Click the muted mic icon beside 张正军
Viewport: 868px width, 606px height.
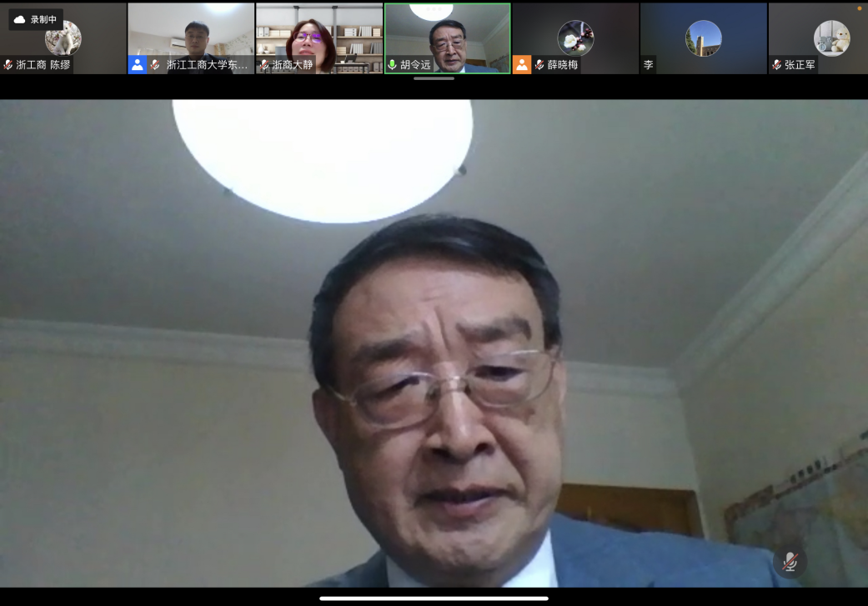(x=777, y=65)
